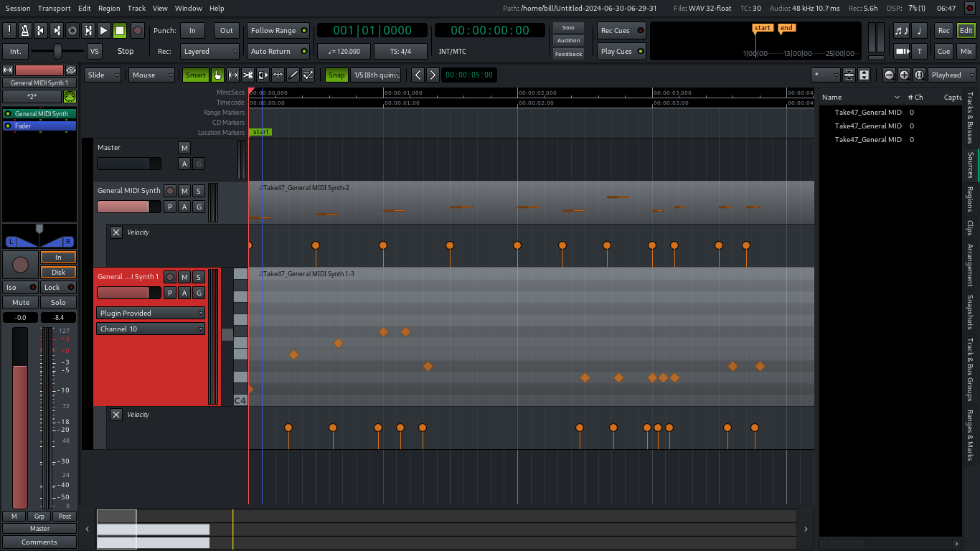Viewport: 980px width, 551px height.
Task: Toggle the metronome click icon
Action: [25, 30]
